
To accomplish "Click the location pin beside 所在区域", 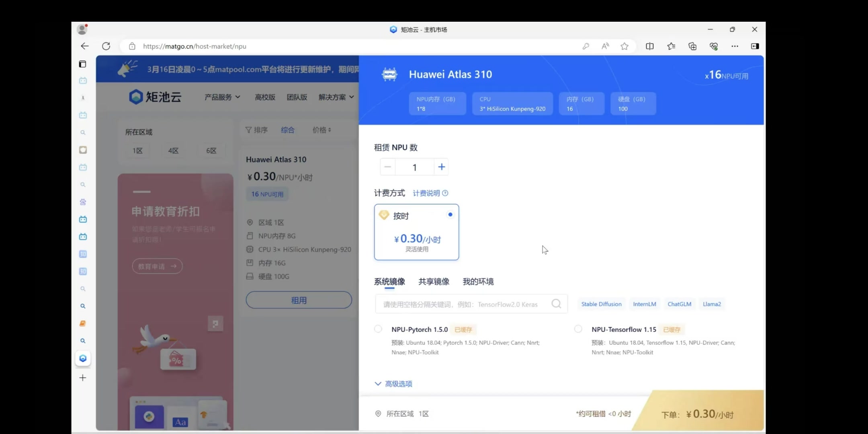I will (378, 414).
